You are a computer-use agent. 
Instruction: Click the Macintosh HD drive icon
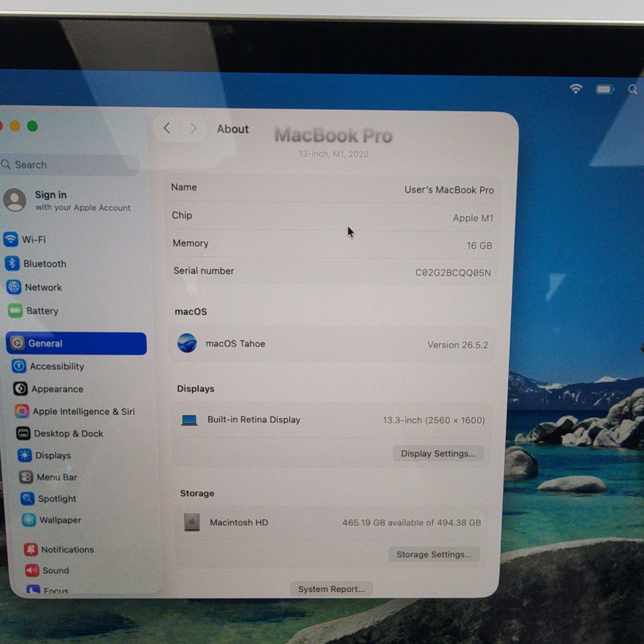click(x=192, y=522)
